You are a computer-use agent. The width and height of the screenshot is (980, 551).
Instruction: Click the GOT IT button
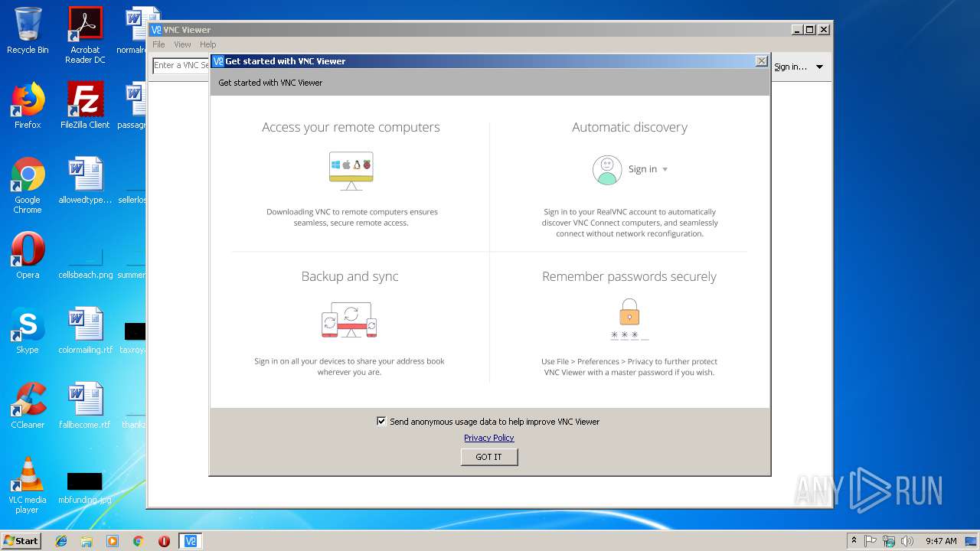point(489,457)
